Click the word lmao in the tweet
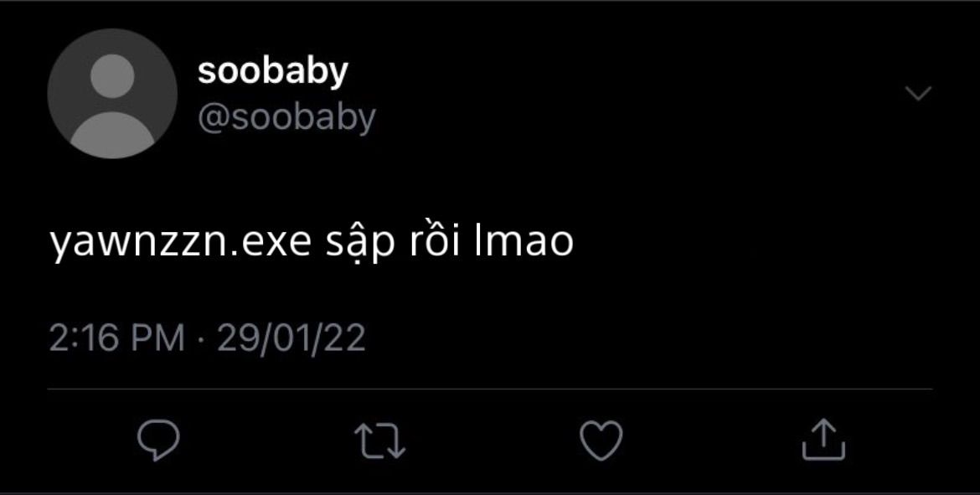 click(x=524, y=241)
